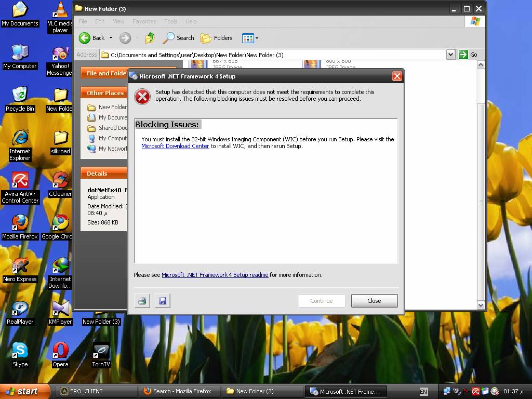Open the Tools menu in Explorer

pos(170,21)
